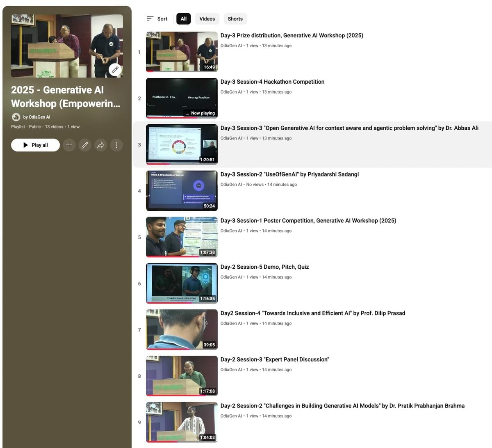Select the Videos filter chip
492x448 pixels.
coord(207,19)
